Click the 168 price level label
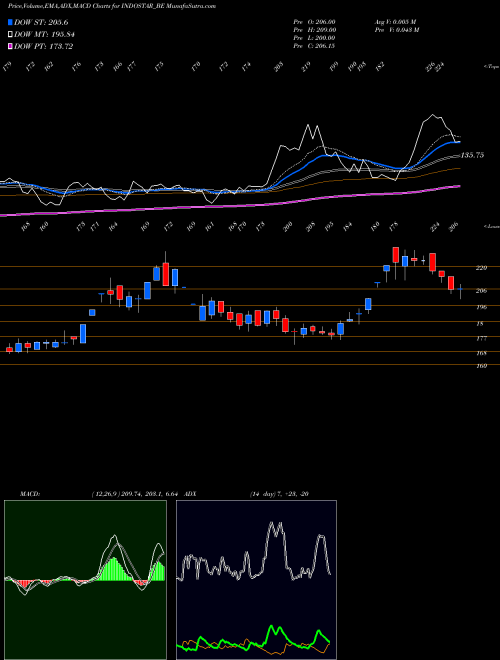Image resolution: width=500 pixels, height=660 pixels. 481,353
